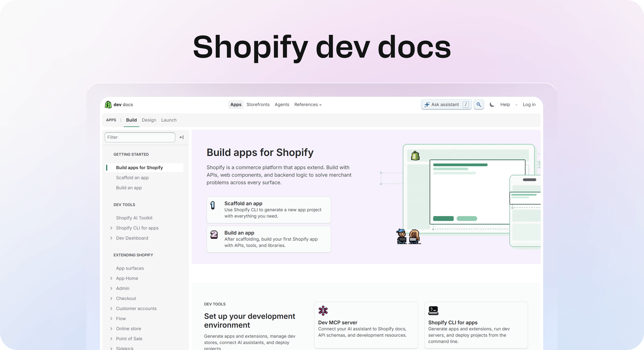Select Build apps for Shopify in sidebar
The image size is (644, 350).
(x=145, y=168)
